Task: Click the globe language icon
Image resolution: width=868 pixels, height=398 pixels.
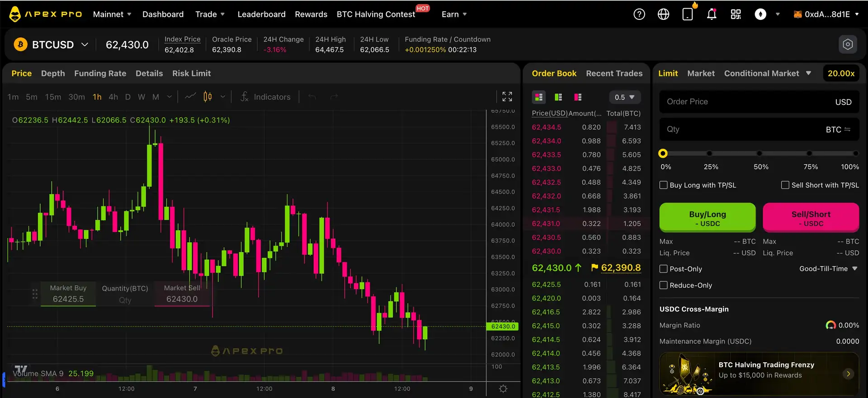Action: (x=663, y=14)
